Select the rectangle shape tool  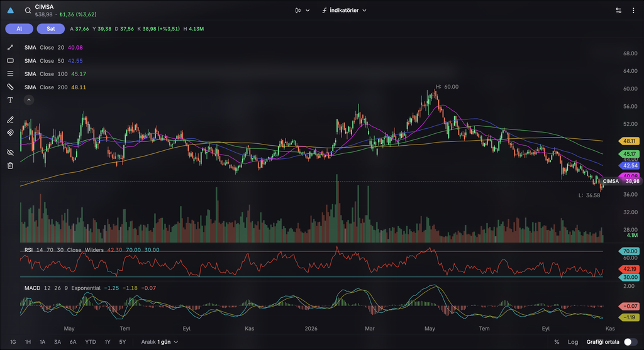[10, 61]
